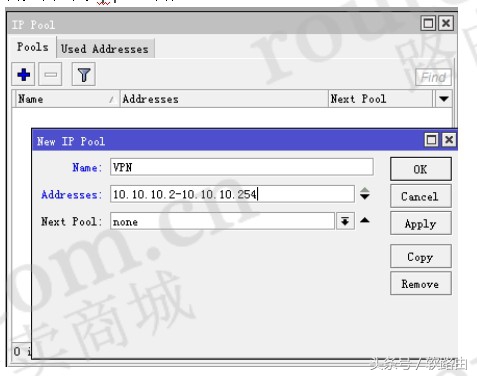The height and width of the screenshot is (376, 477).
Task: Add a new pool with the plus icon
Action: [x=23, y=74]
